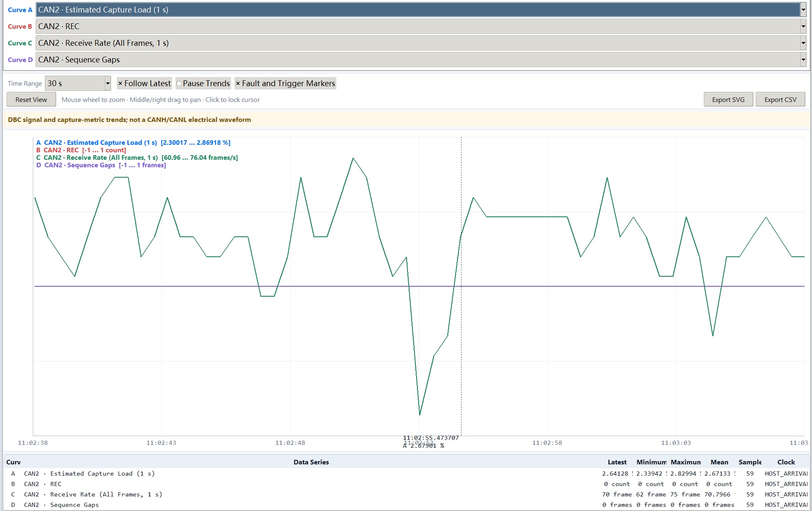The image size is (812, 511).
Task: Click legend entry A Estimated Capture Load
Action: point(133,142)
